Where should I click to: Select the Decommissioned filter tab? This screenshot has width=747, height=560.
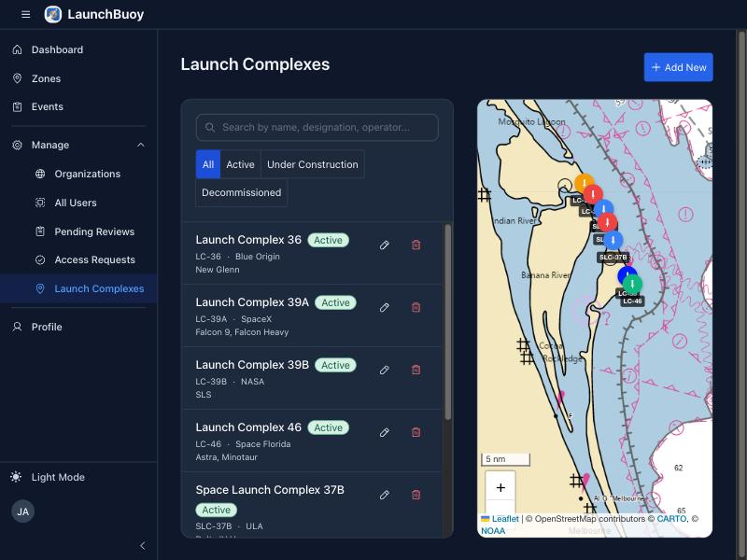pyautogui.click(x=242, y=192)
